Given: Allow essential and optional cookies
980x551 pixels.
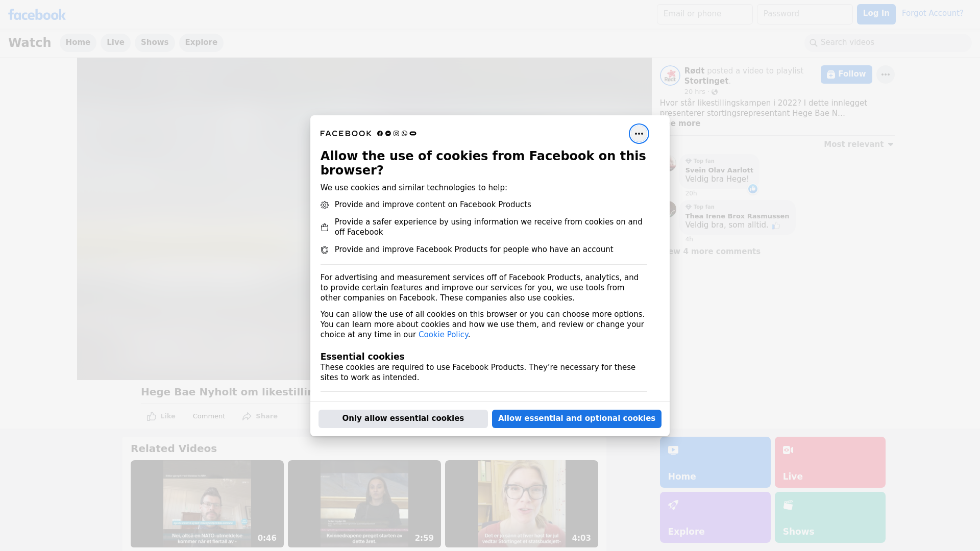Looking at the screenshot, I should 576,418.
